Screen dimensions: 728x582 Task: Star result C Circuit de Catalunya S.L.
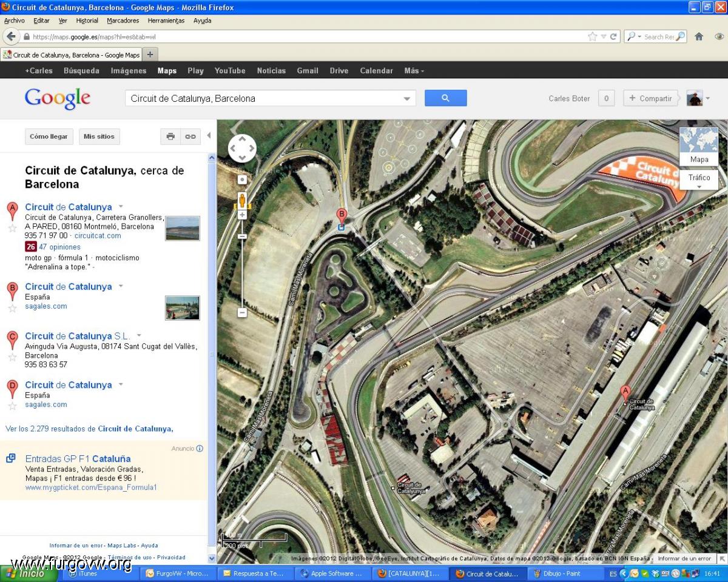coord(12,357)
